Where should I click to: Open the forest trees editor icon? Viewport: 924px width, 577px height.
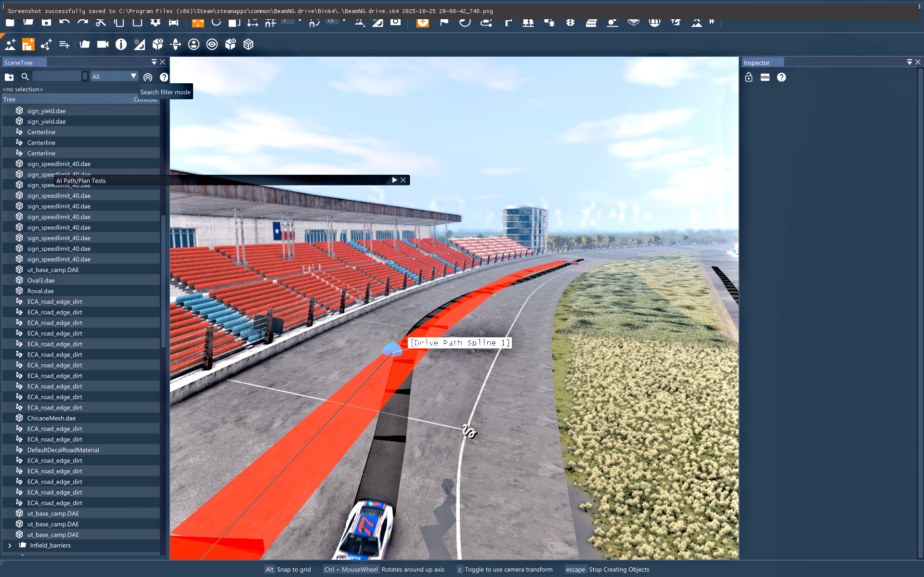[528, 22]
